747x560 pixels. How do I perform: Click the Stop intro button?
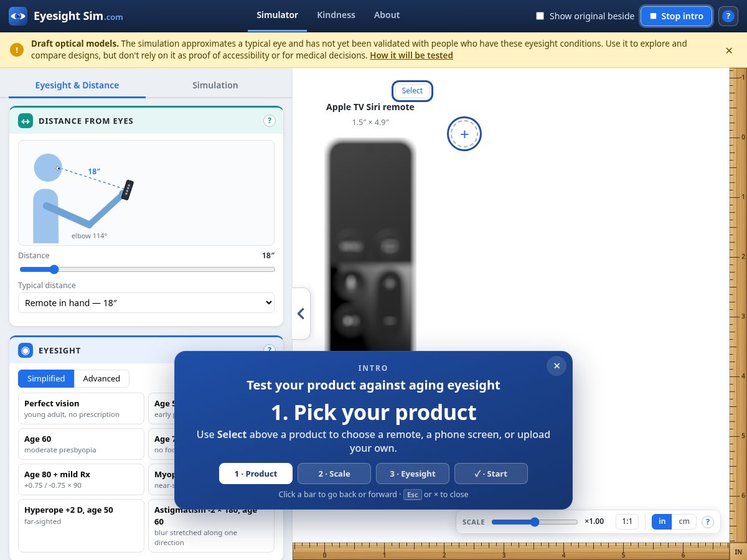(x=676, y=16)
